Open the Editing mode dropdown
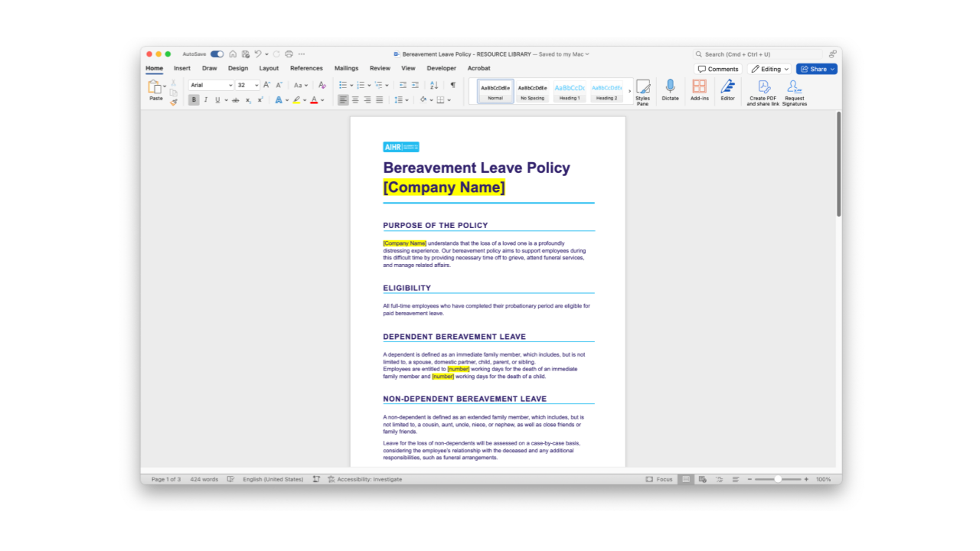980x551 pixels. (769, 69)
